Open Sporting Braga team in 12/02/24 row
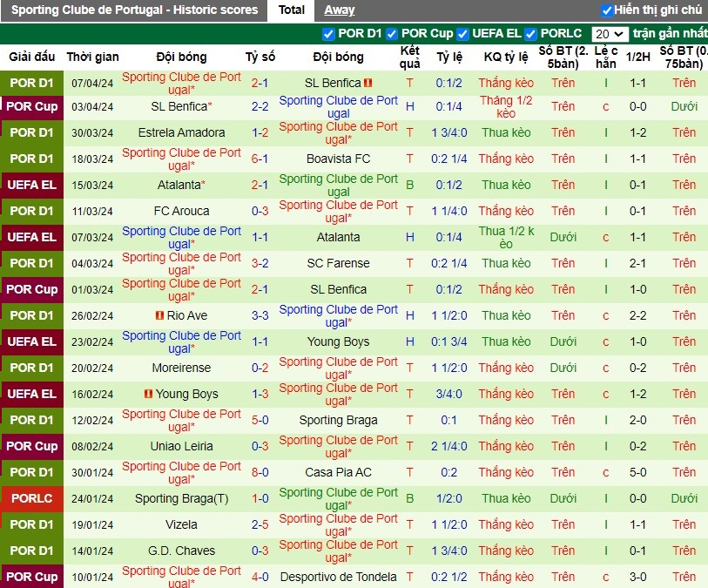The height and width of the screenshot is (588, 708). pos(338,421)
